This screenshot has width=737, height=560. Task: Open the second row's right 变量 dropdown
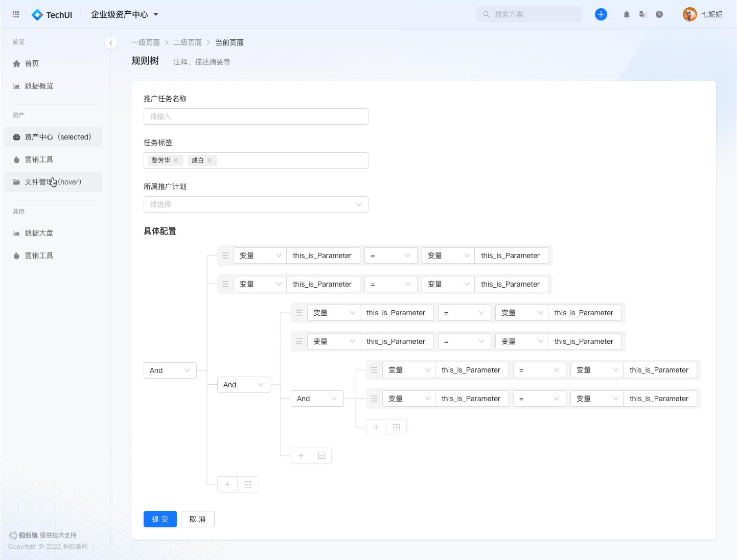point(448,284)
